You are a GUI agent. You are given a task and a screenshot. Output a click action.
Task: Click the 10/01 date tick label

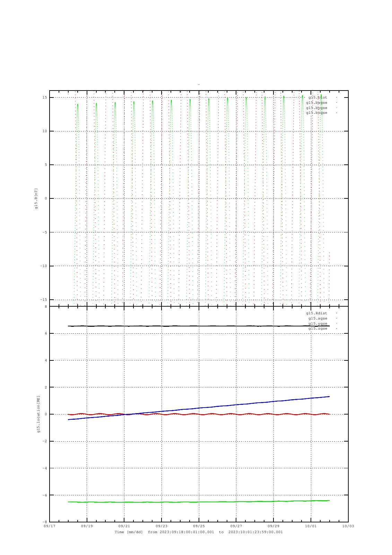(311, 526)
